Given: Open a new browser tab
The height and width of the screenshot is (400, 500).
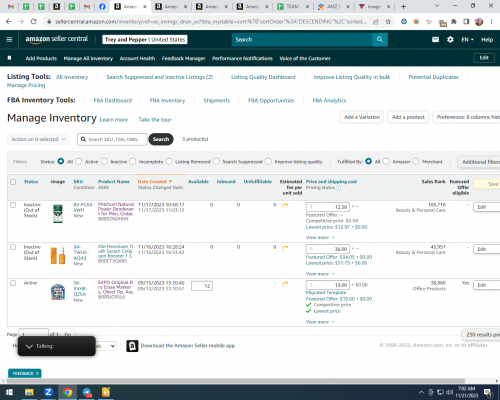Looking at the screenshot, I should tap(403, 6).
